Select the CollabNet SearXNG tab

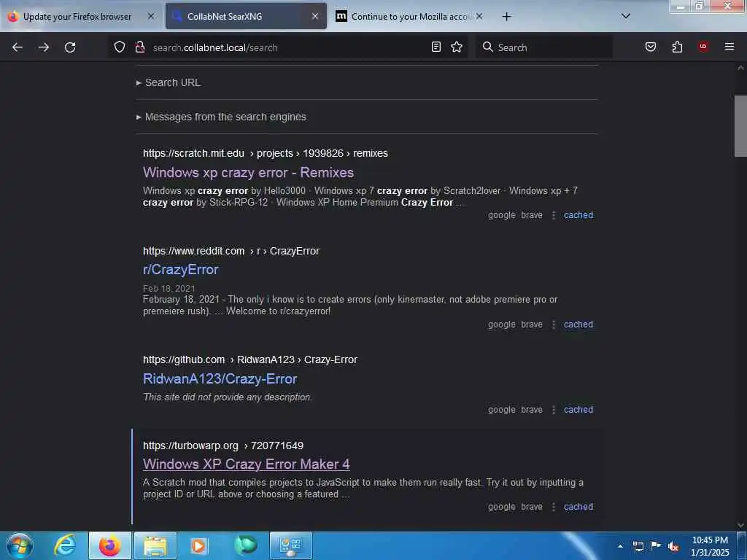pyautogui.click(x=246, y=16)
